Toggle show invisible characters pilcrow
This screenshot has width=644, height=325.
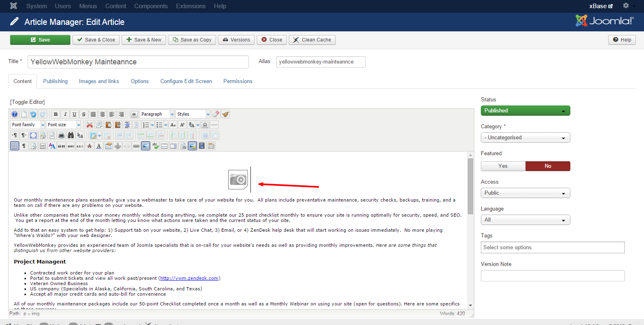pyautogui.click(x=24, y=146)
